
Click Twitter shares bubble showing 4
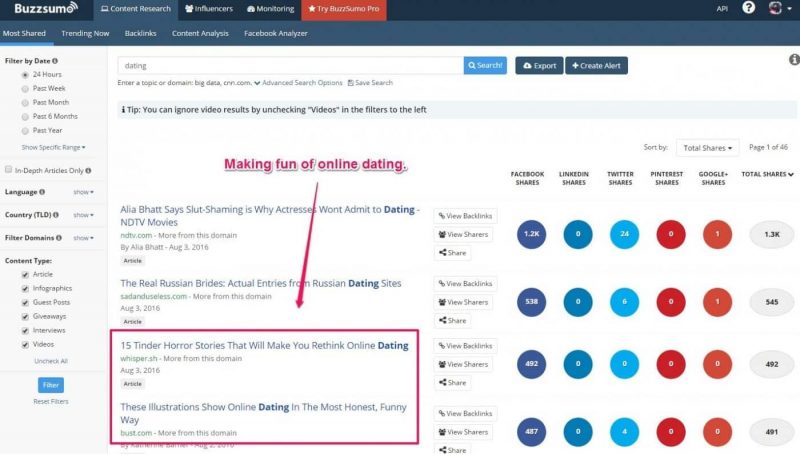[624, 432]
